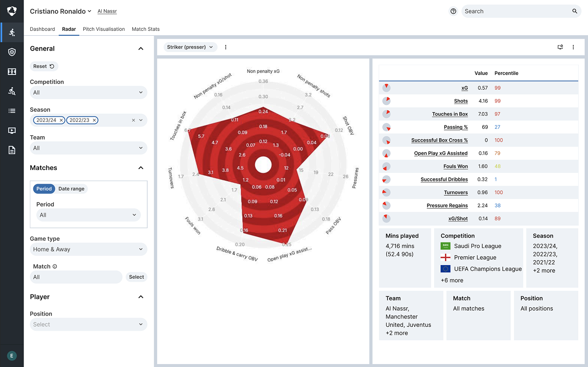Image resolution: width=588 pixels, height=367 pixels.
Task: Open the list icon in the sidebar
Action: coord(12,111)
